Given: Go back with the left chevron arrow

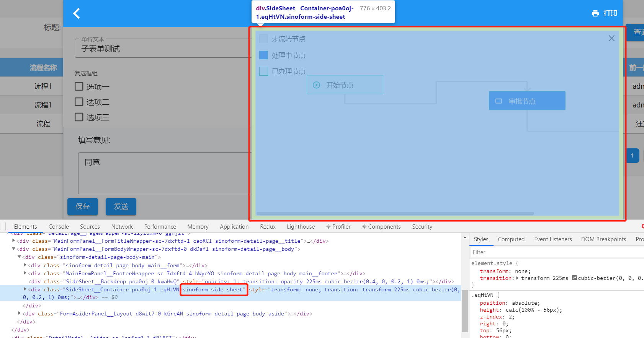Looking at the screenshot, I should point(77,13).
